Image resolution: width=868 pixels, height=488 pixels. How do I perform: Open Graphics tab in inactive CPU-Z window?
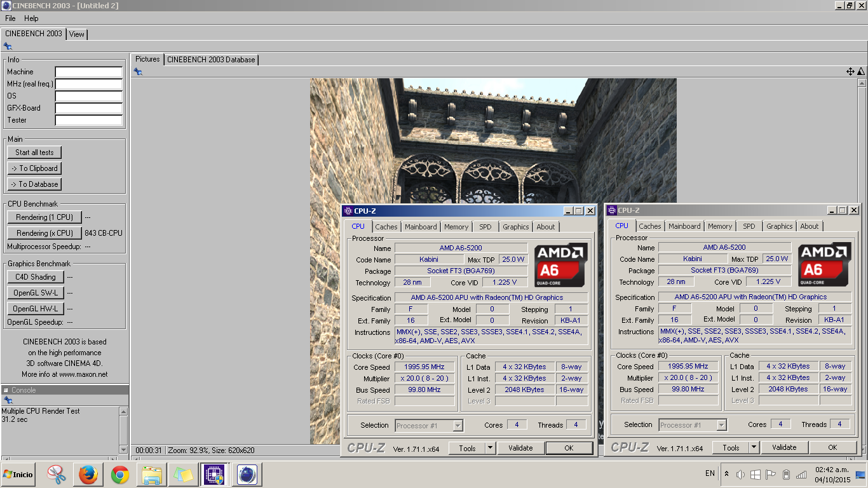click(779, 226)
